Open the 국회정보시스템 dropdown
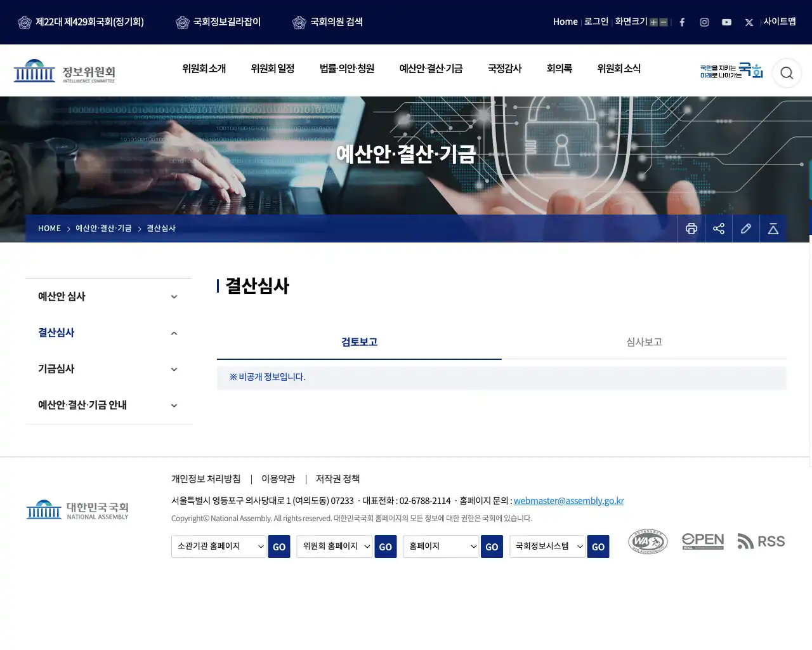 point(547,547)
